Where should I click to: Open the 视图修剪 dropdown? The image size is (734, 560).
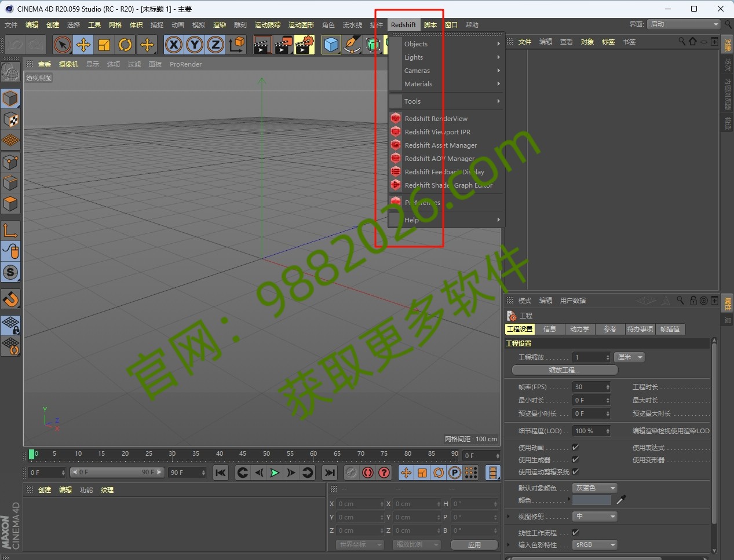point(595,517)
